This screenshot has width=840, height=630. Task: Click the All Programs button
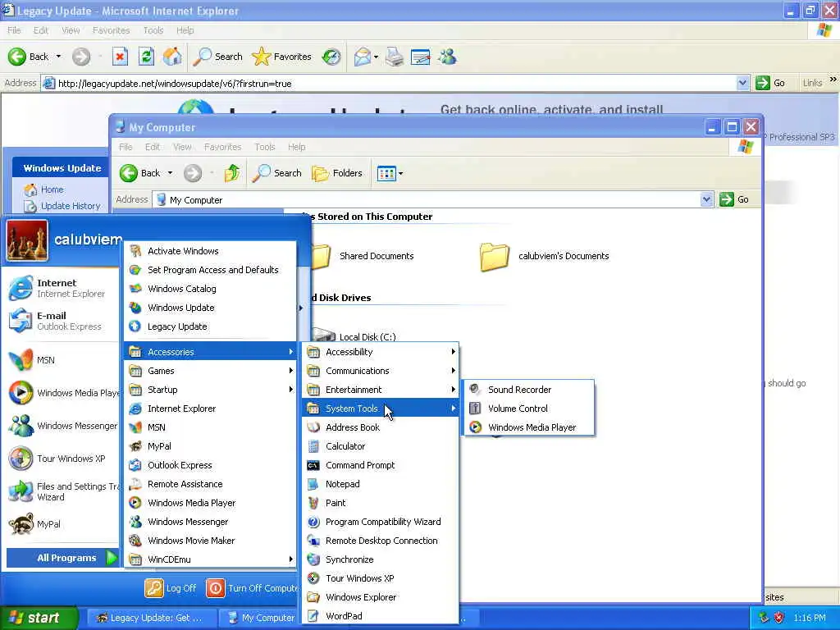click(62, 558)
